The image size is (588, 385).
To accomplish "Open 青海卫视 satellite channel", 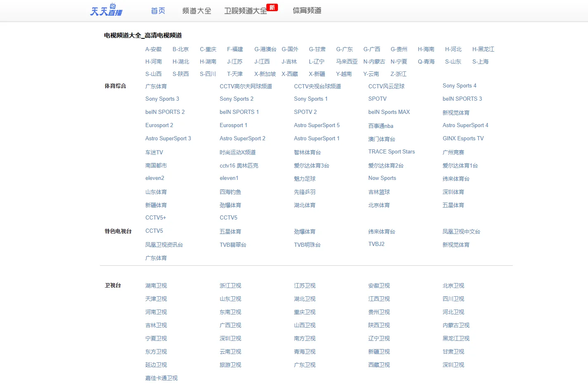I will 305,352.
